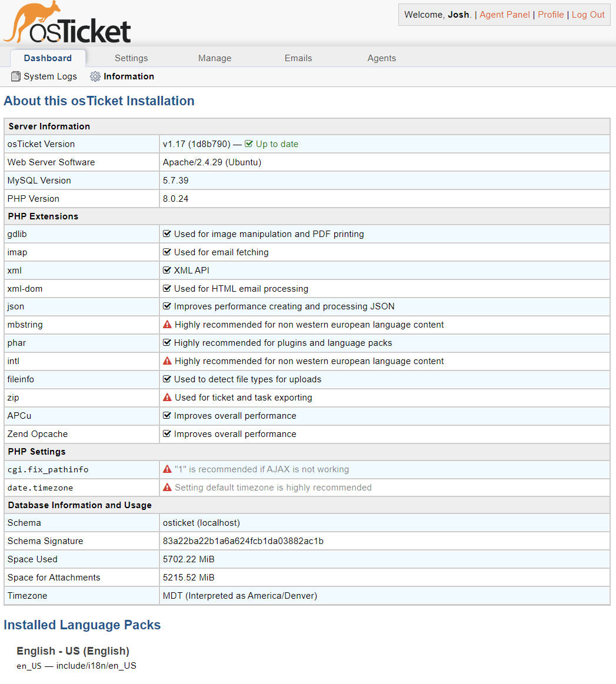Viewport: 616px width, 684px height.
Task: Click the Web Server Software label
Action: [51, 162]
